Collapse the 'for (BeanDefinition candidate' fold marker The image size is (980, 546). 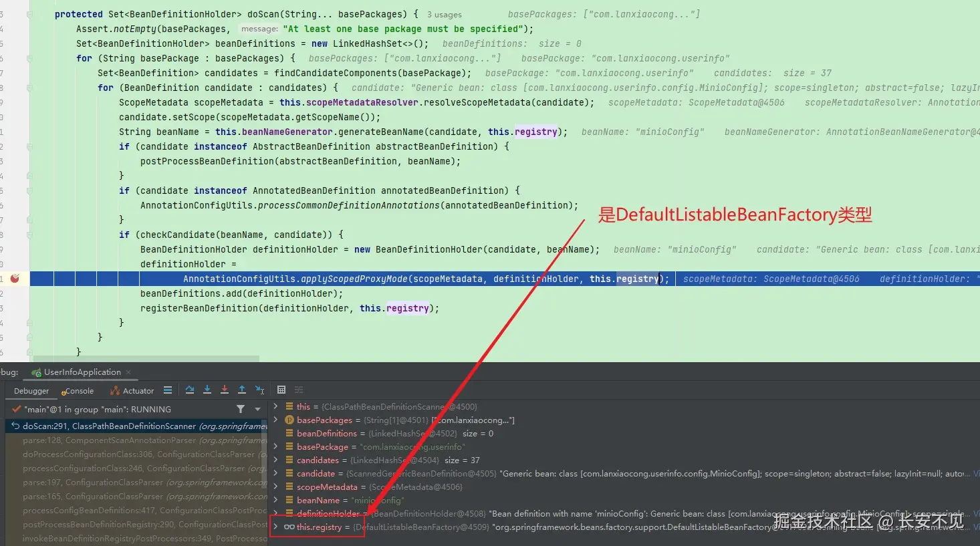[x=29, y=88]
